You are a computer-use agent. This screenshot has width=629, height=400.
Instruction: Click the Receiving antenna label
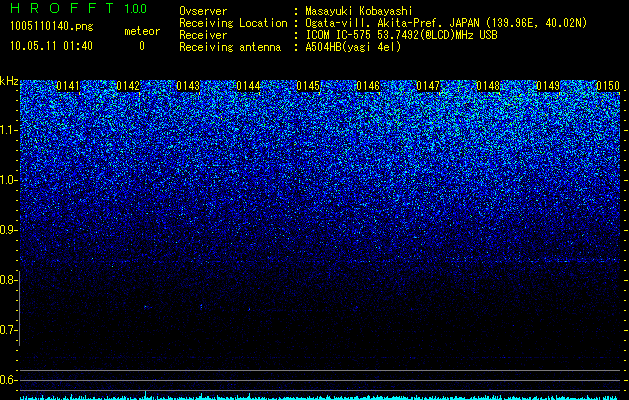coord(230,47)
